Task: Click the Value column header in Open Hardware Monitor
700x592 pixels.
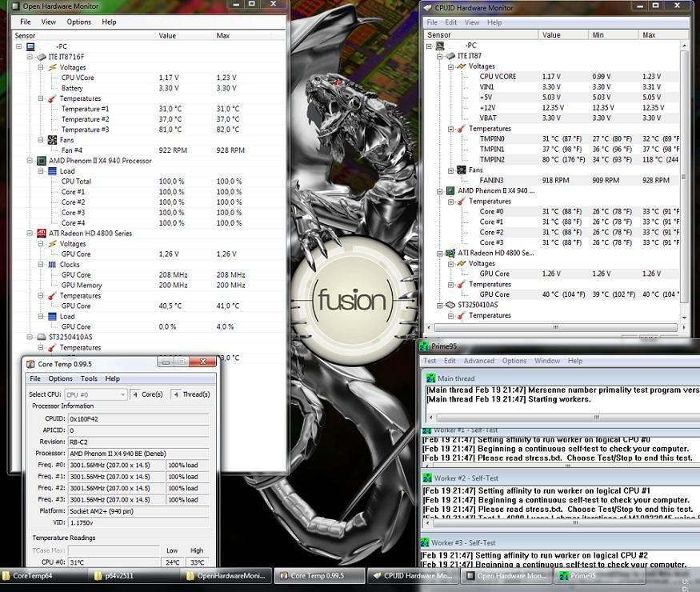Action: (184, 36)
